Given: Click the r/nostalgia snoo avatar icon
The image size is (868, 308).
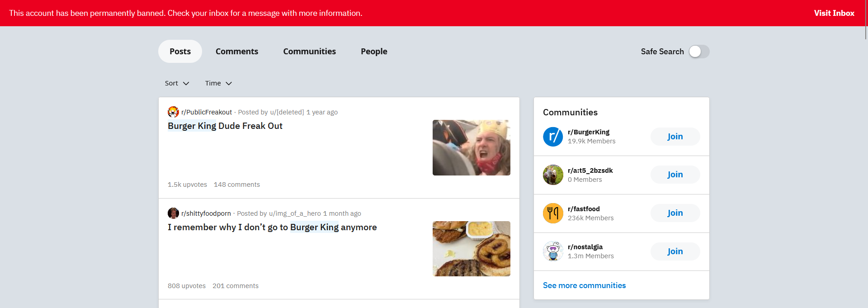Looking at the screenshot, I should pos(553,251).
